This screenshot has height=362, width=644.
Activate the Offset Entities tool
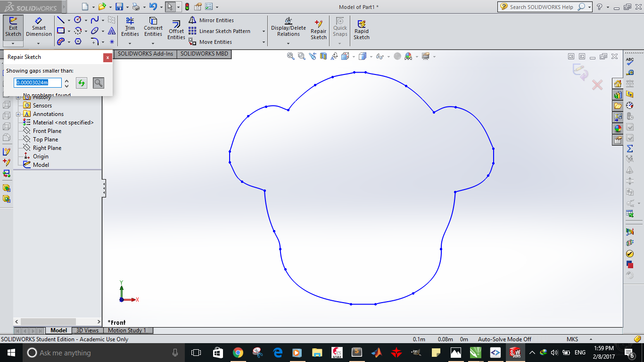(176, 30)
